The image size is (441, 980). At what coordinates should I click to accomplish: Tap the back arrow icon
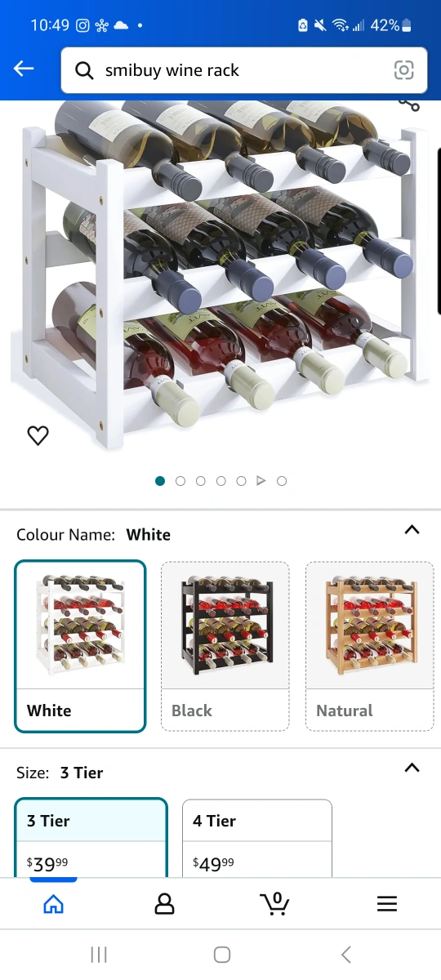[x=24, y=69]
